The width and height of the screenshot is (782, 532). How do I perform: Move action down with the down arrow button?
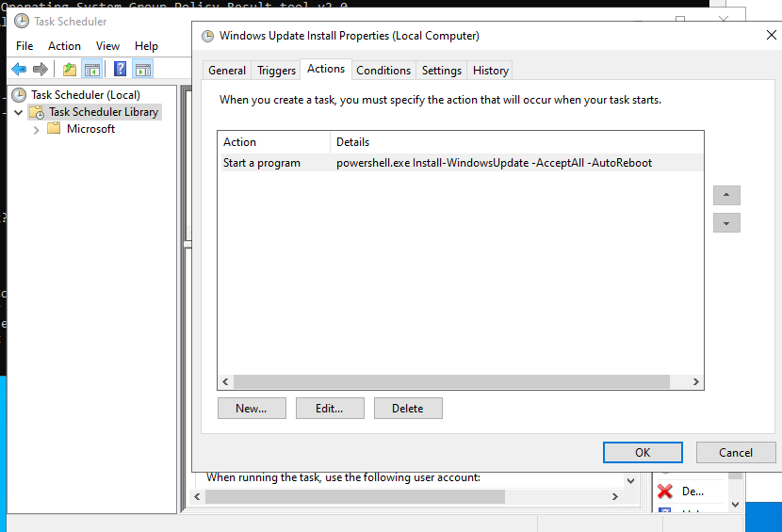click(726, 223)
